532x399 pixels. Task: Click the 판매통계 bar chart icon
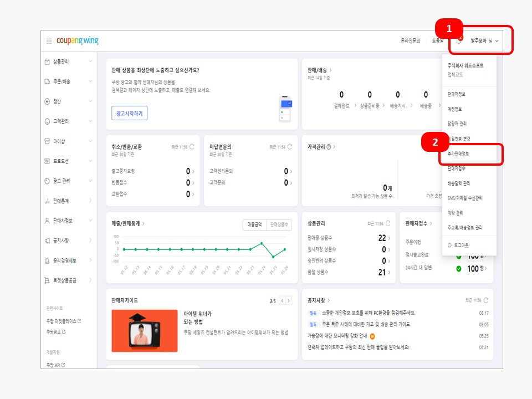tap(47, 201)
